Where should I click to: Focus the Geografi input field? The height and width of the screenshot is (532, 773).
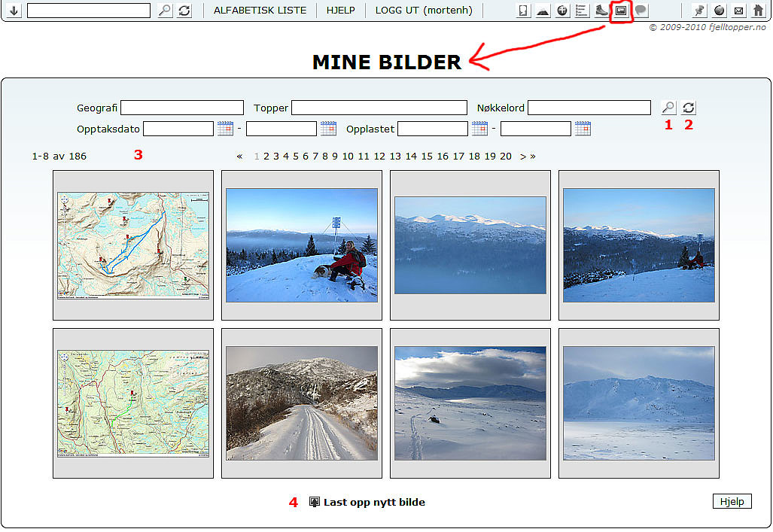(x=182, y=108)
